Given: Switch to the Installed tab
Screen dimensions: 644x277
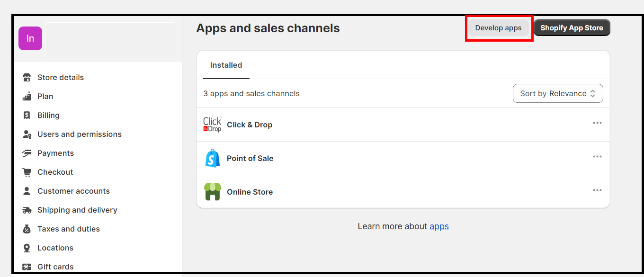Looking at the screenshot, I should pyautogui.click(x=226, y=65).
